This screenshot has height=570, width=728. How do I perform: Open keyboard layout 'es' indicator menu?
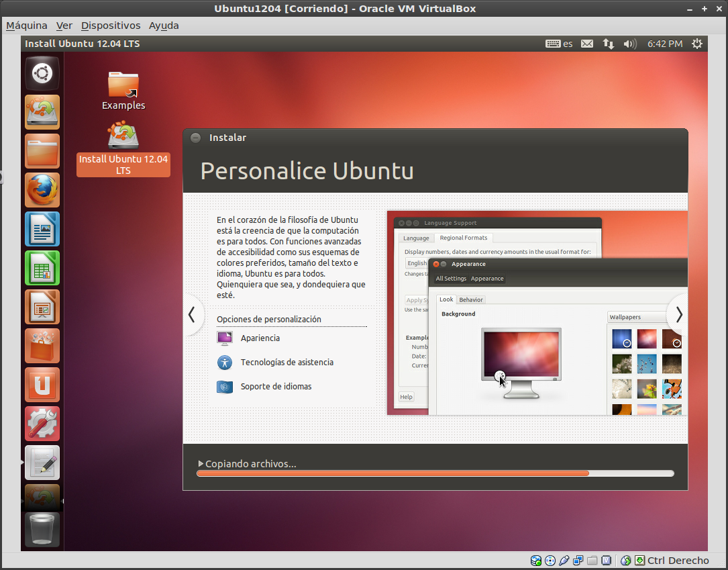[x=559, y=44]
